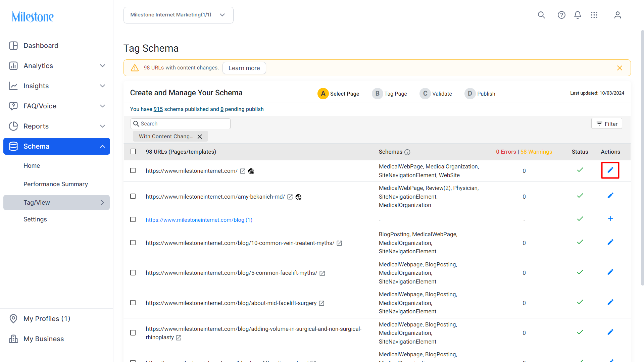Open 5-common-facelift-myths external link icon
Image resolution: width=644 pixels, height=362 pixels.
coord(322,273)
